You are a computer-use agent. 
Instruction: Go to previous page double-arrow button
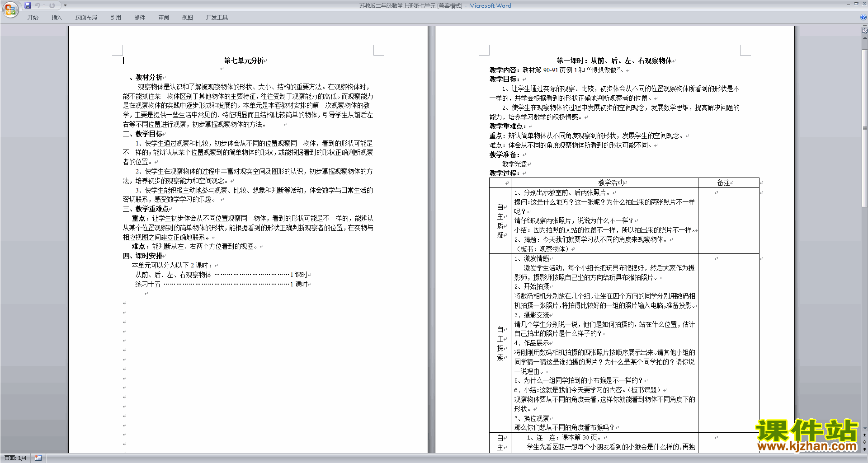[865, 435]
